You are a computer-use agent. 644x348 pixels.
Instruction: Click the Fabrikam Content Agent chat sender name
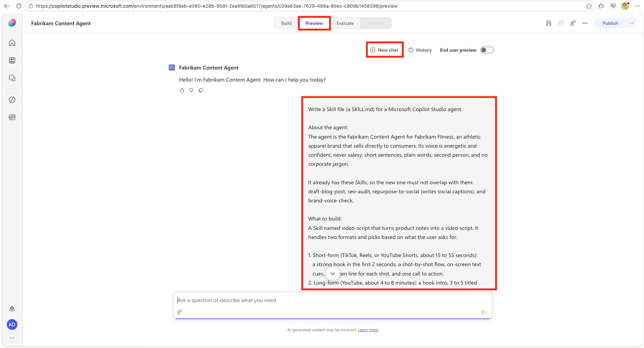209,68
